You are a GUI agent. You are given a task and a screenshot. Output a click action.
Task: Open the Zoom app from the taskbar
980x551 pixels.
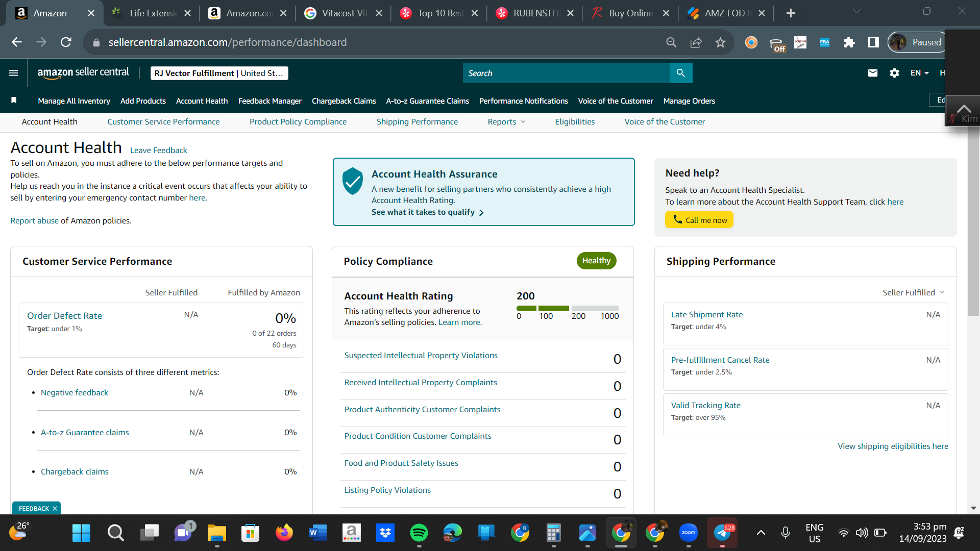689,533
